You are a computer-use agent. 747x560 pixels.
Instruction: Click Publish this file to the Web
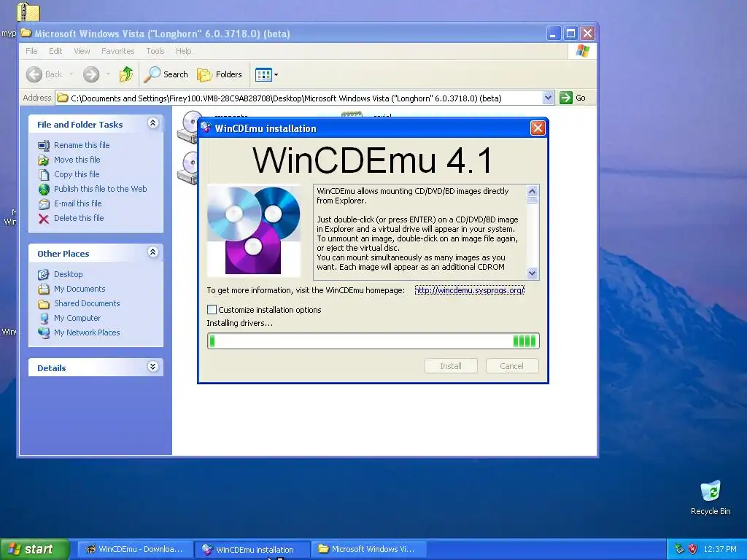(x=100, y=189)
